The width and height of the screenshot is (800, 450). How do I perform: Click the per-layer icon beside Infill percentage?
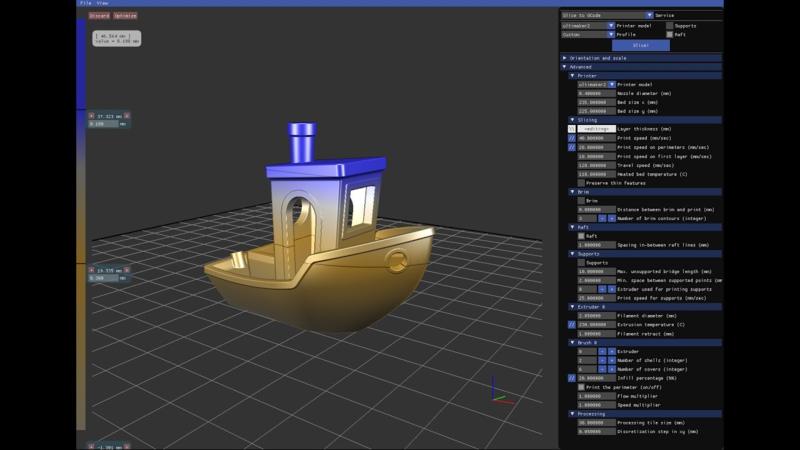pyautogui.click(x=572, y=378)
